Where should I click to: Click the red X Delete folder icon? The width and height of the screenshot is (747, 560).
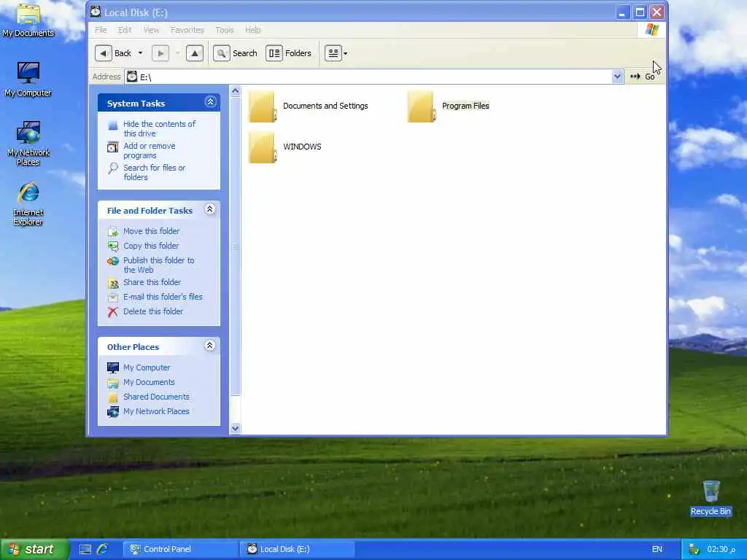tap(113, 312)
